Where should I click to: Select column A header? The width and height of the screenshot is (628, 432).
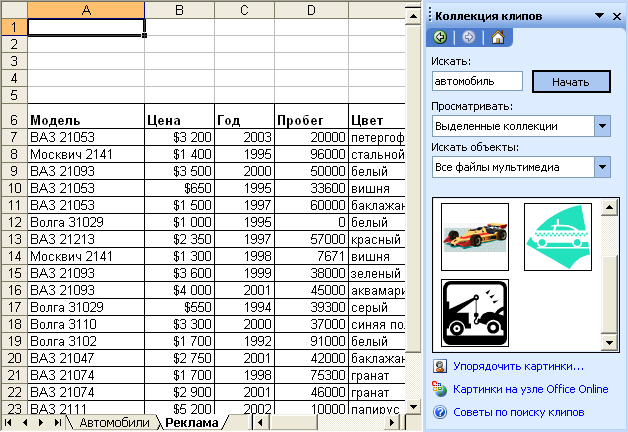click(86, 10)
